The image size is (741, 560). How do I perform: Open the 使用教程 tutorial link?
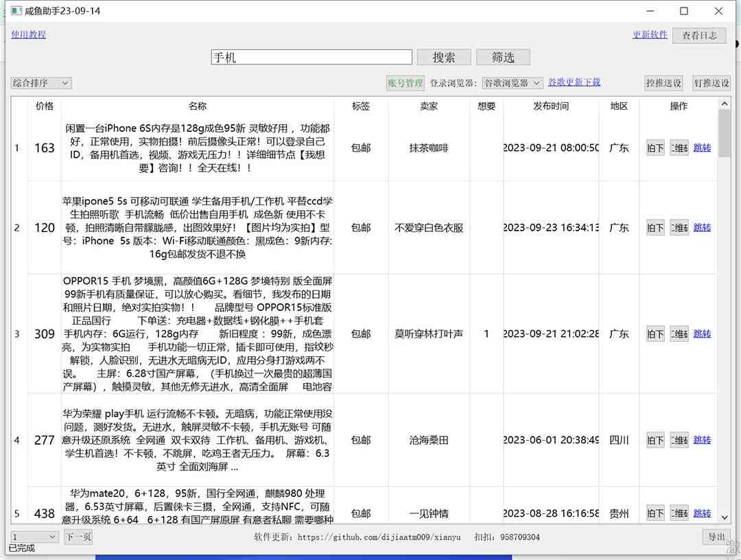(x=28, y=34)
